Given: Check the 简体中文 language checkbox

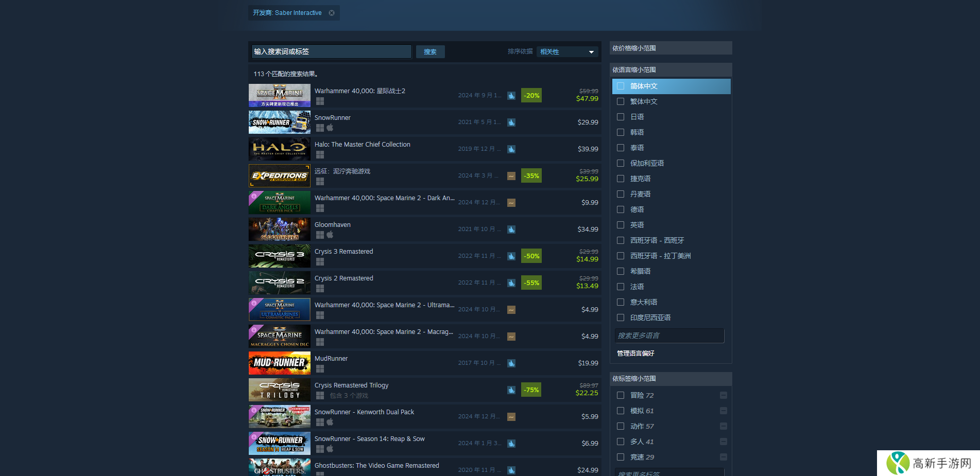Looking at the screenshot, I should [x=621, y=86].
